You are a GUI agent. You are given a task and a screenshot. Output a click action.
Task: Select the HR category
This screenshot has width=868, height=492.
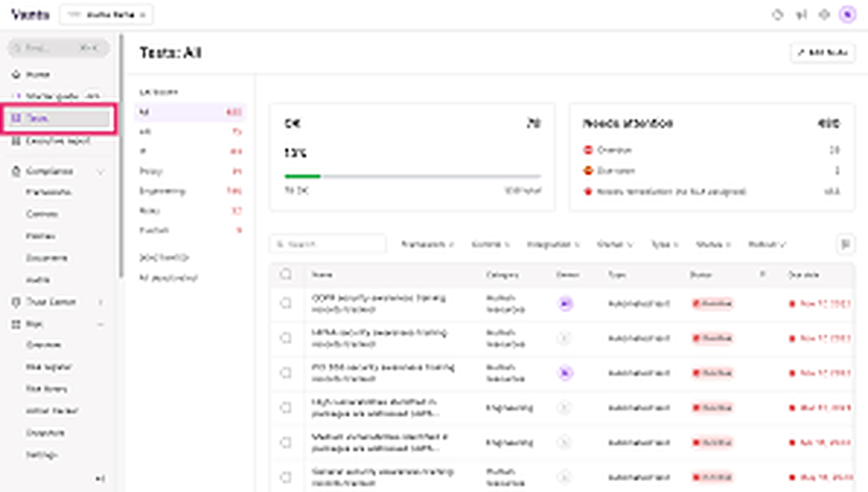click(190, 132)
